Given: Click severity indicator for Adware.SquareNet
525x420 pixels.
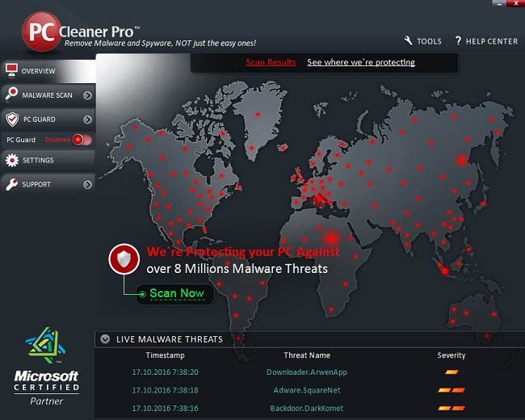Looking at the screenshot, I should [x=451, y=390].
